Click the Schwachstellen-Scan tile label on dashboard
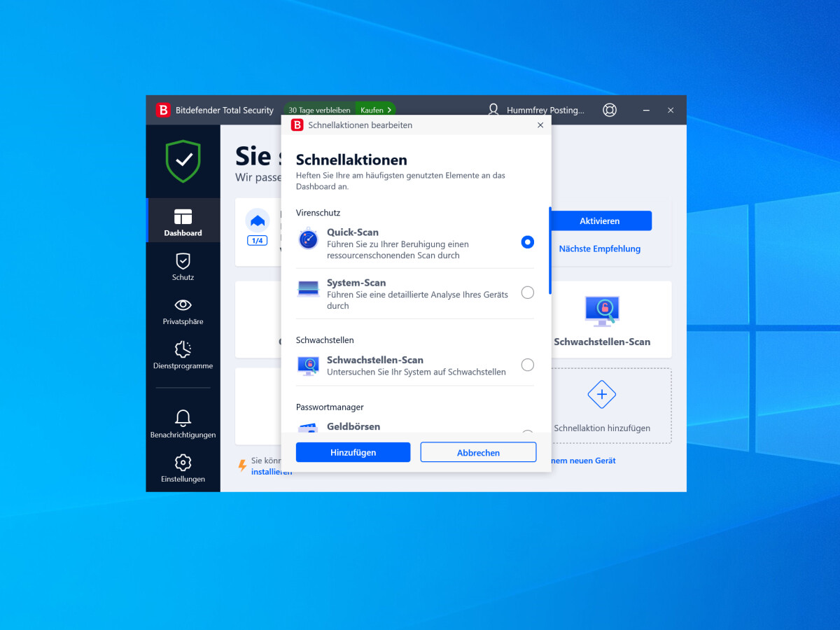 [x=602, y=342]
